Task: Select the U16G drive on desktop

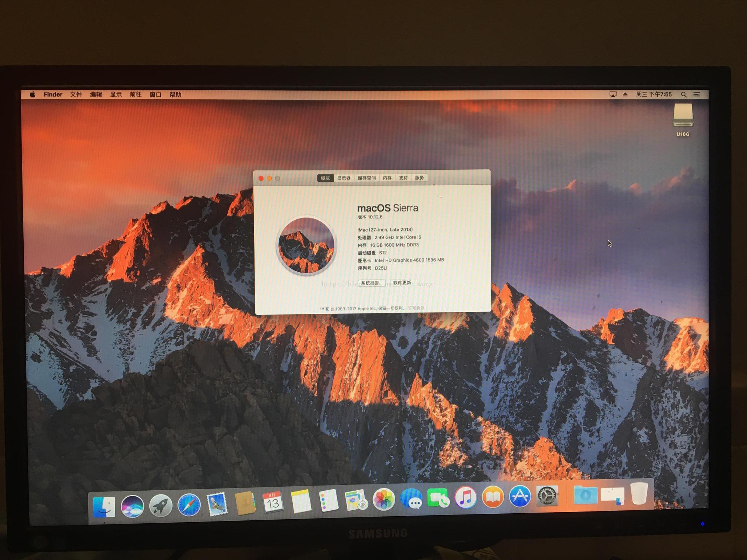Action: [x=683, y=120]
